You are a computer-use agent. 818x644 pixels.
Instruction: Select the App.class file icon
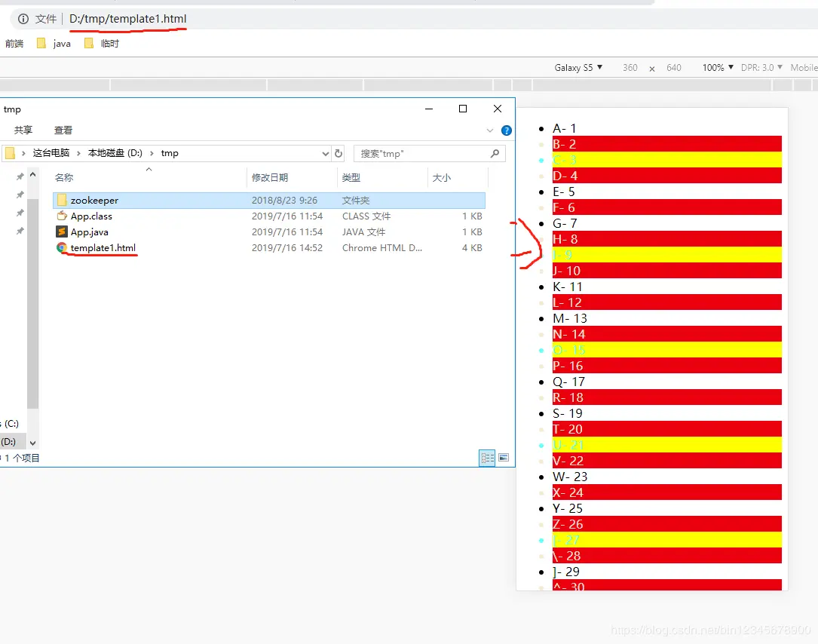pyautogui.click(x=62, y=216)
